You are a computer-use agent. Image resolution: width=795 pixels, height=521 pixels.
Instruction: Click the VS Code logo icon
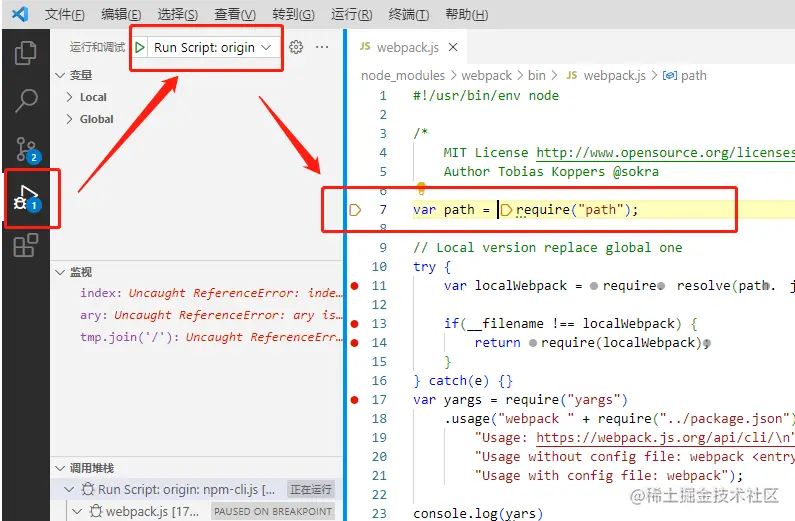20,14
